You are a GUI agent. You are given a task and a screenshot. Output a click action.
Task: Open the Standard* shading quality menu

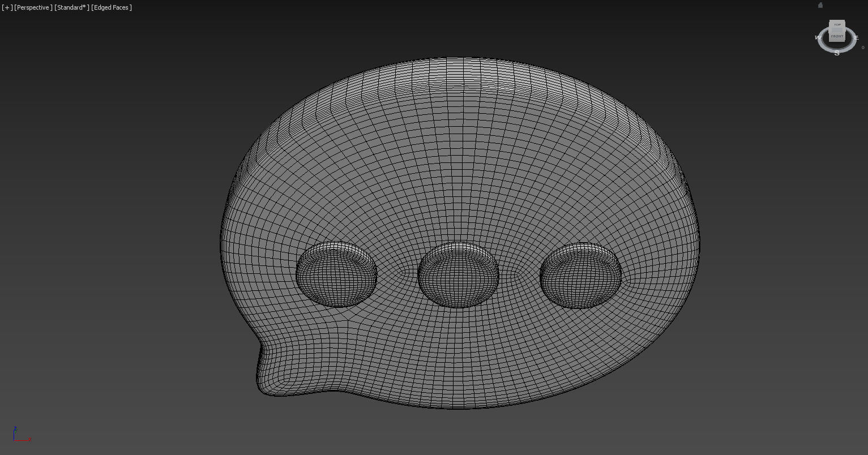click(71, 7)
